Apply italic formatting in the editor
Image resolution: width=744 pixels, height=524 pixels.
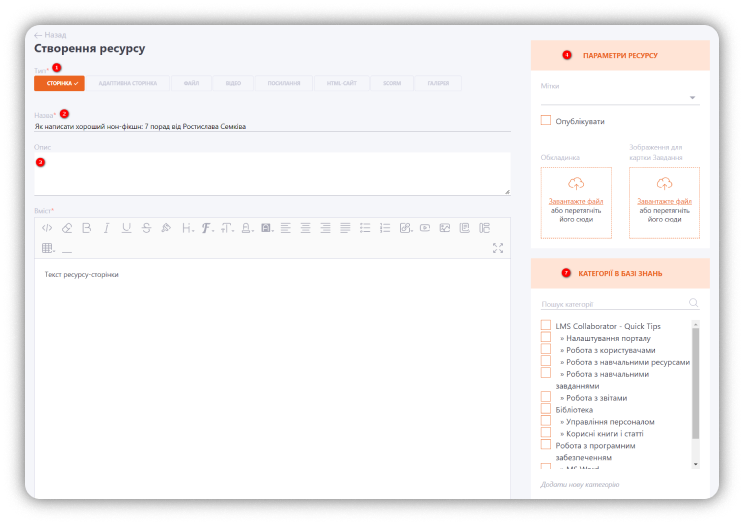point(106,228)
